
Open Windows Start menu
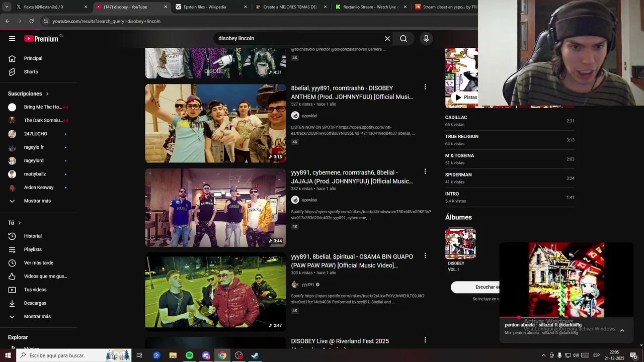8,355
